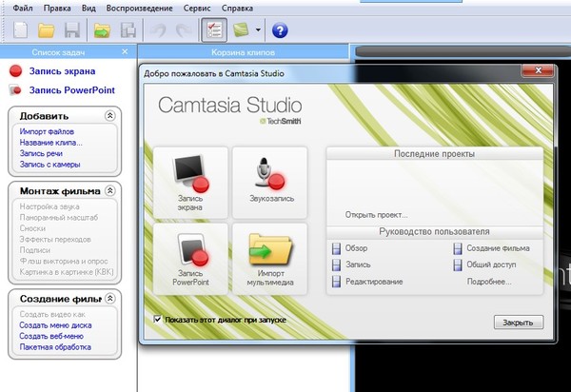Click the Save project floppy icon

[72, 29]
